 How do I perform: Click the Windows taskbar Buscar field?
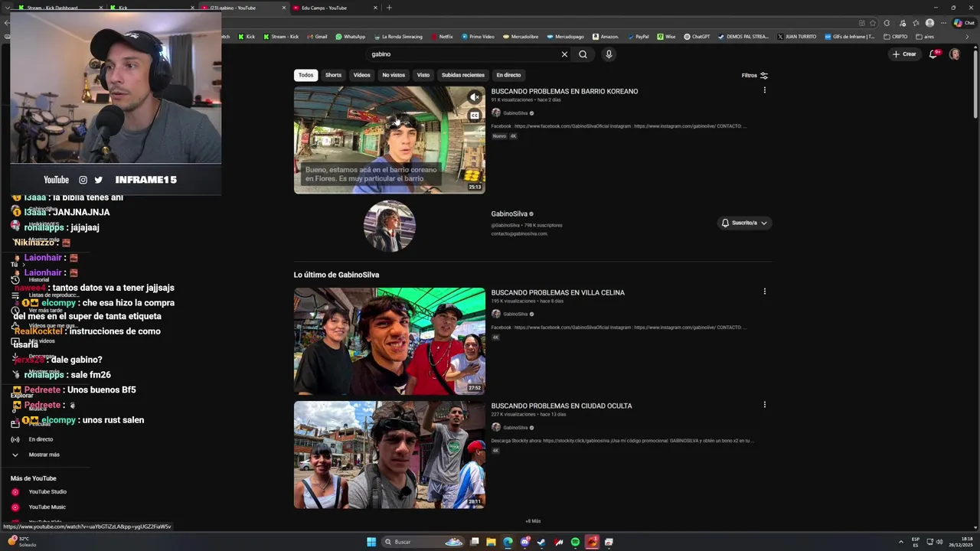pyautogui.click(x=421, y=542)
